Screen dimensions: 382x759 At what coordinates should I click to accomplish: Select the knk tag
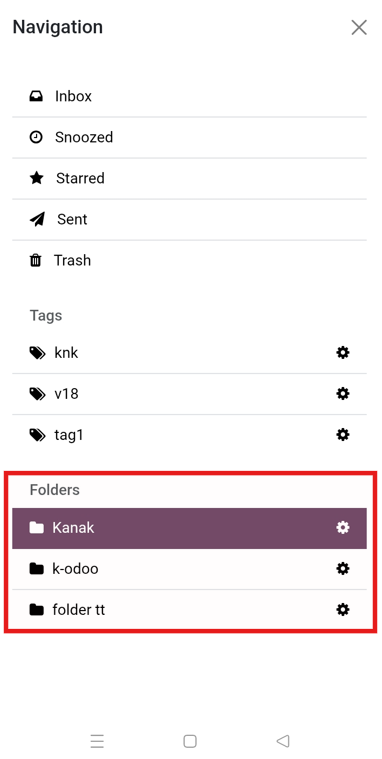click(189, 353)
